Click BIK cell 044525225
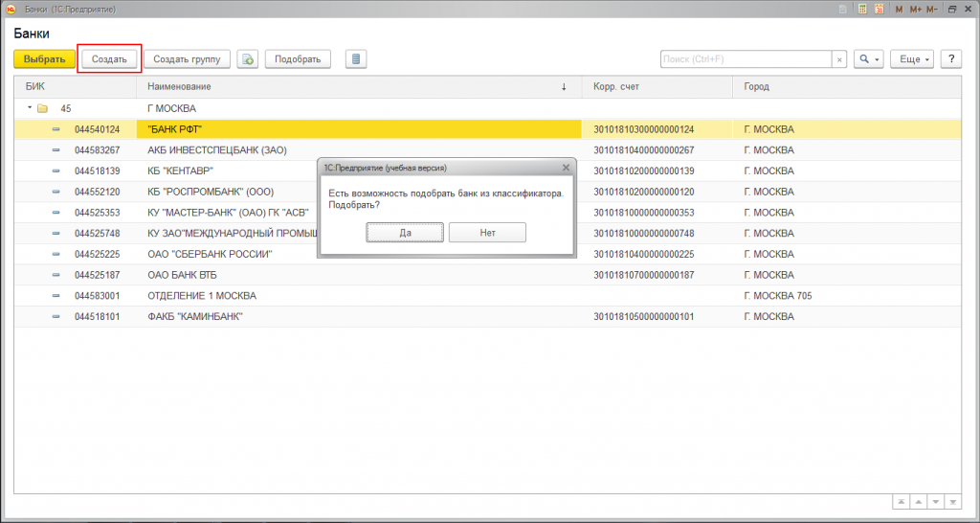Screen dimensions: 980x523 pyautogui.click(x=97, y=254)
